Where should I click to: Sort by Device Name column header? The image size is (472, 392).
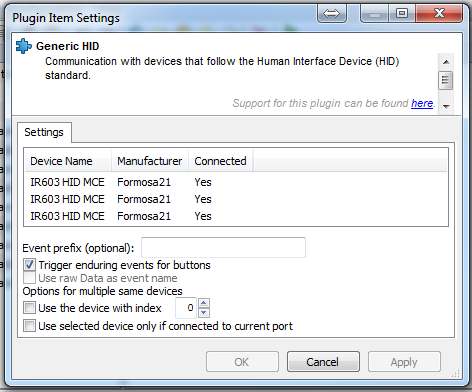tap(68, 161)
